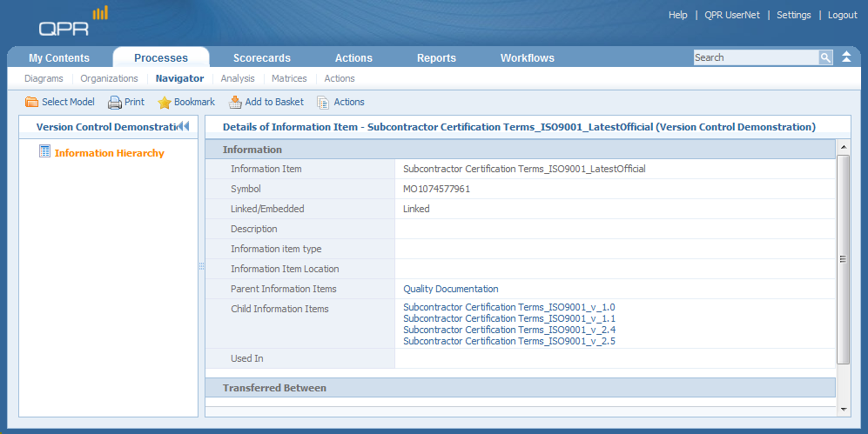Click the Parent Information Items label
The height and width of the screenshot is (434, 868).
(x=284, y=289)
